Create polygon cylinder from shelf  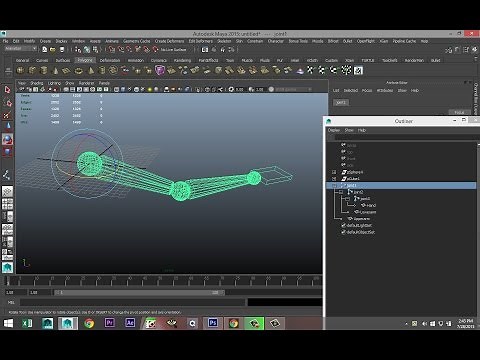tap(44, 70)
